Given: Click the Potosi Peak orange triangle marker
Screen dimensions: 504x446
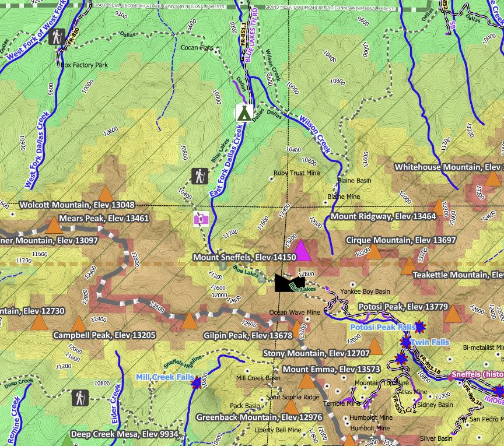Looking at the screenshot, I should pyautogui.click(x=452, y=314).
